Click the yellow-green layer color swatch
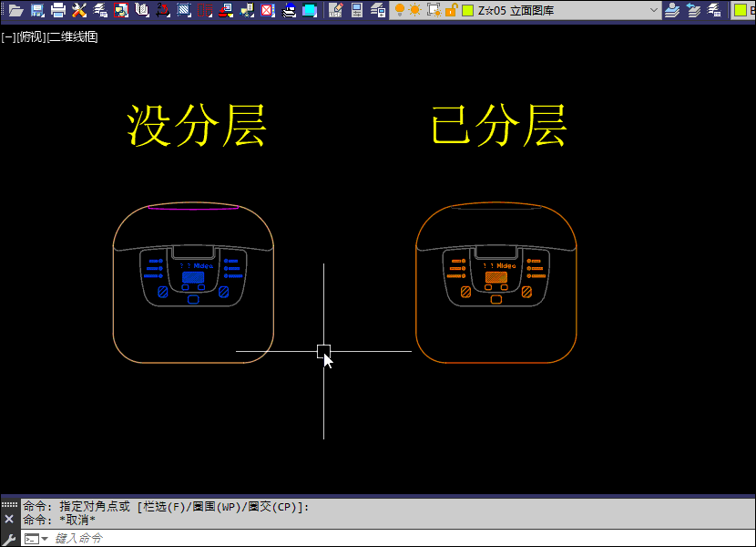Image resolution: width=756 pixels, height=547 pixels. tap(467, 10)
